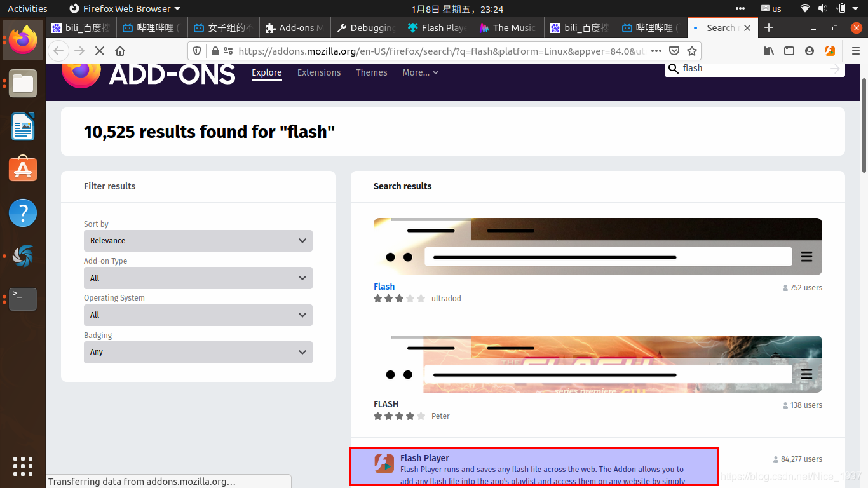Bookmark this page with the star

[x=692, y=51]
